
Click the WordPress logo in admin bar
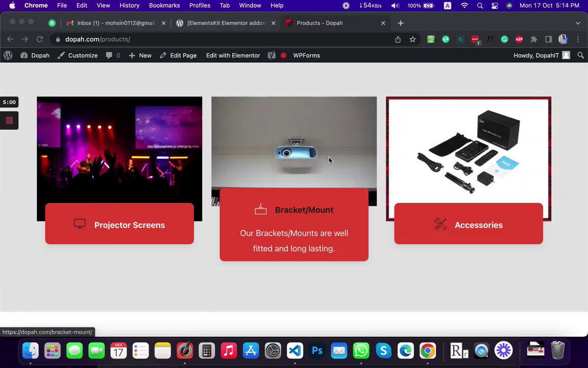[8, 55]
